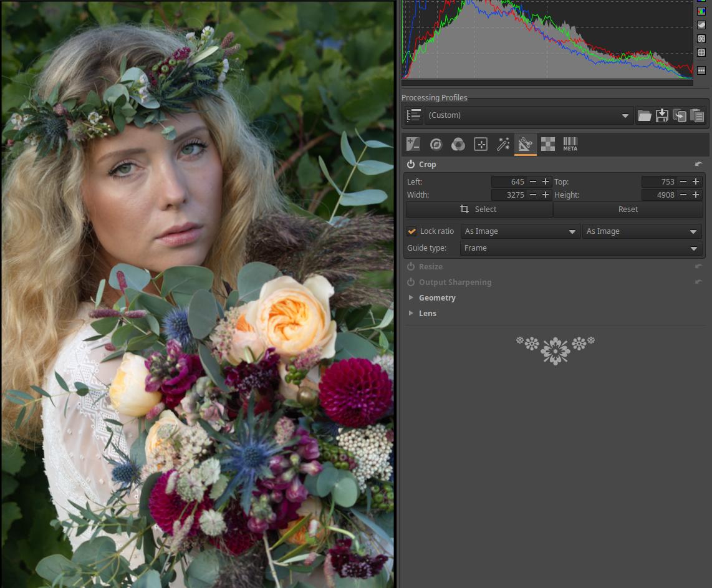Save the current processing profile
The image size is (712, 588).
[x=661, y=115]
